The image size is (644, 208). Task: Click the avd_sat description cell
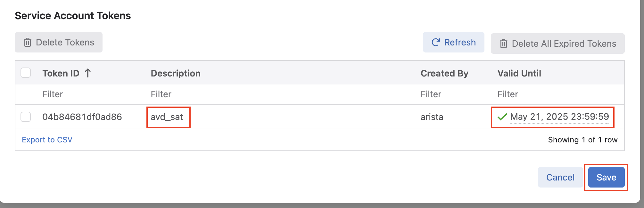coord(167,117)
